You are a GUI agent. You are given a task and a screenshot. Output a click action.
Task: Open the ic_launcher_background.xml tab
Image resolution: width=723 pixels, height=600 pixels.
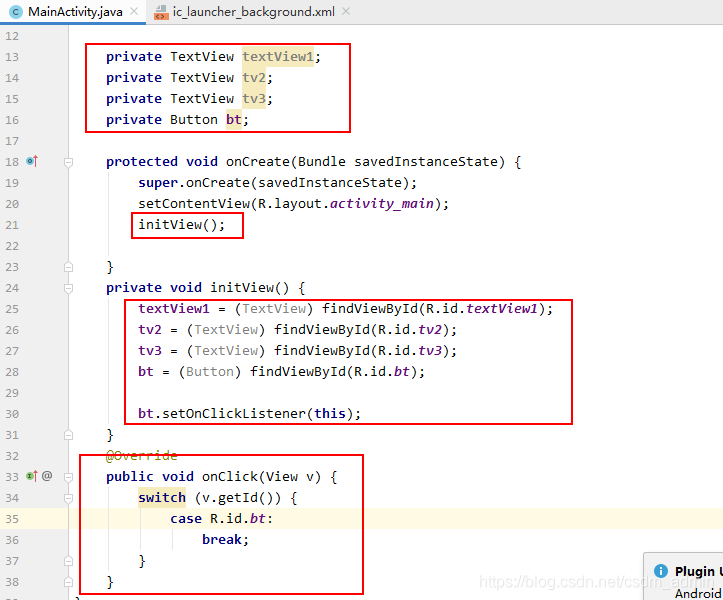[253, 12]
